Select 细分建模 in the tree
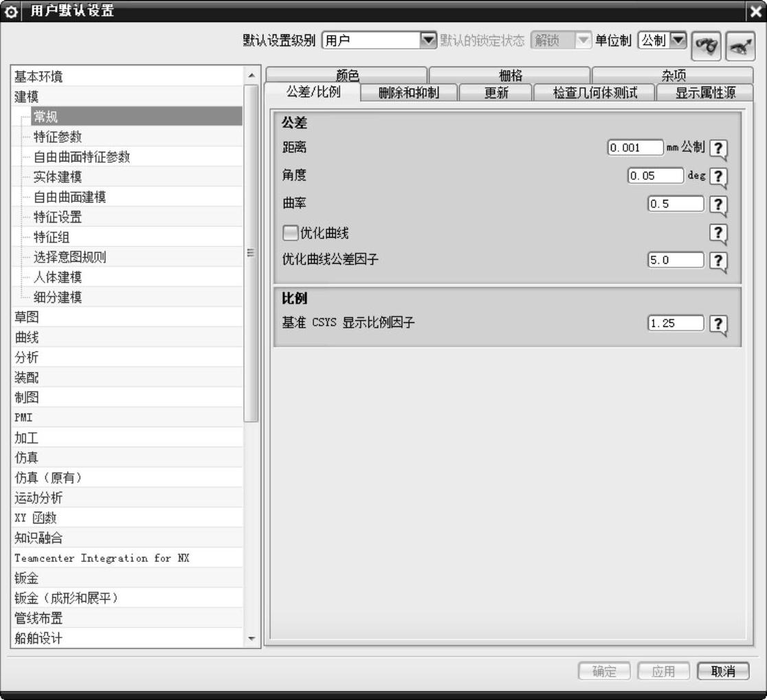This screenshot has height=700, width=767. 137,297
